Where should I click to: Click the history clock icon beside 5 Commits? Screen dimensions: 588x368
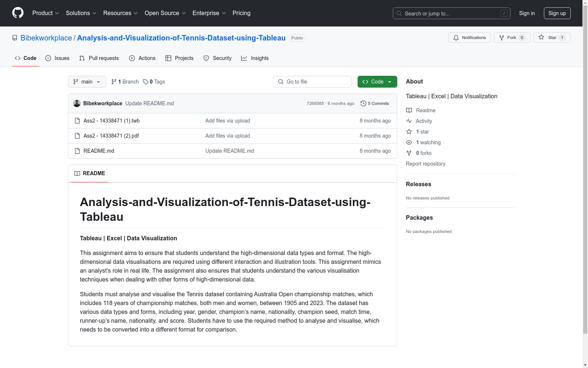[x=363, y=103]
